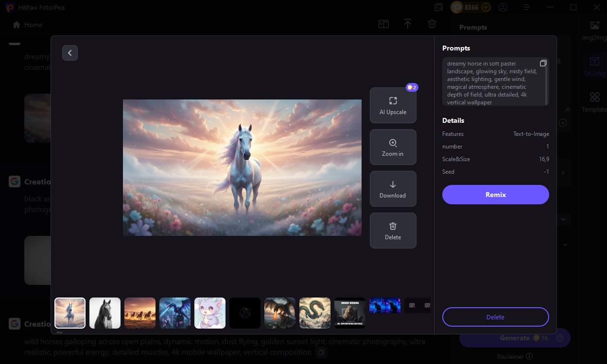Click the 8366 credits coin icon

pos(457,7)
